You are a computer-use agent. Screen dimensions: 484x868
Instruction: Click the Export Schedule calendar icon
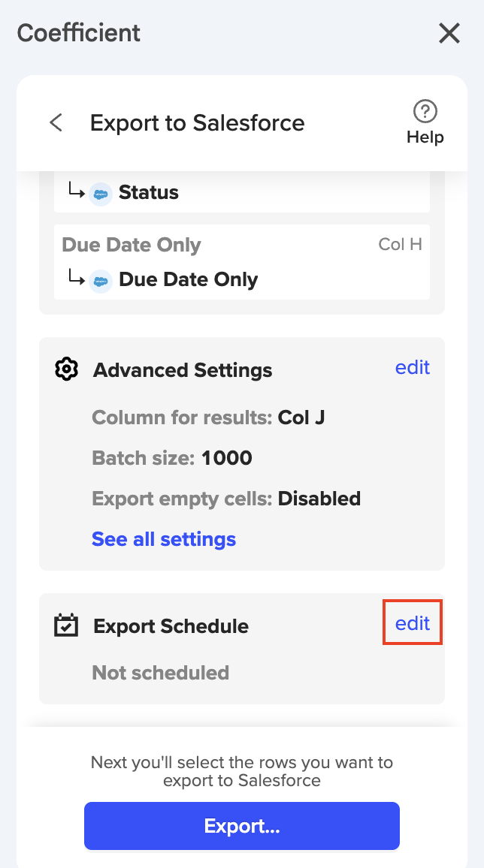pyautogui.click(x=66, y=625)
